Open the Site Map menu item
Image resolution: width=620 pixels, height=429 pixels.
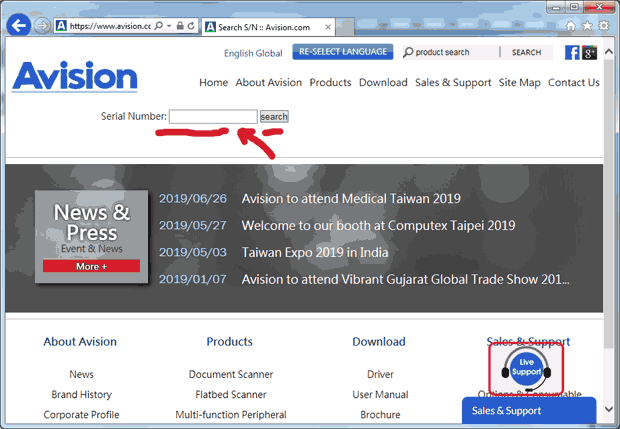click(520, 83)
